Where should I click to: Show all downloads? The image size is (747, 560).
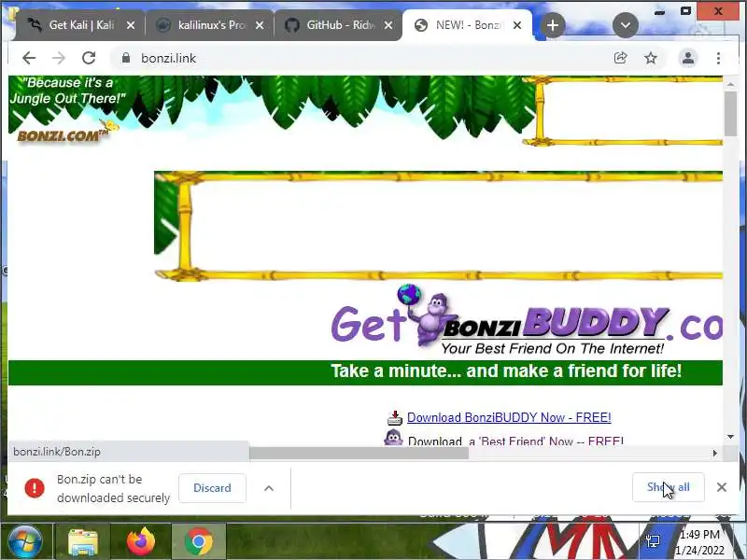pos(668,486)
